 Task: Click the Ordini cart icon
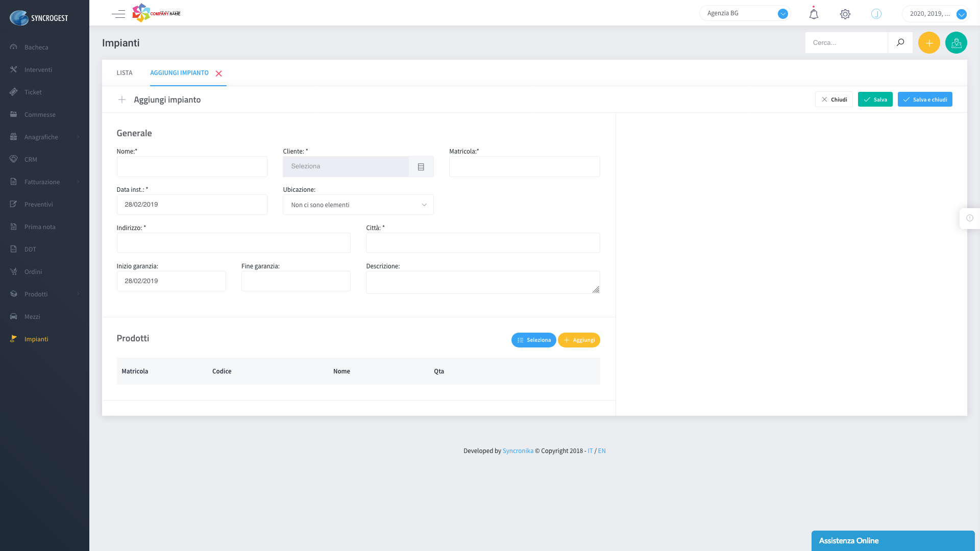tap(14, 271)
